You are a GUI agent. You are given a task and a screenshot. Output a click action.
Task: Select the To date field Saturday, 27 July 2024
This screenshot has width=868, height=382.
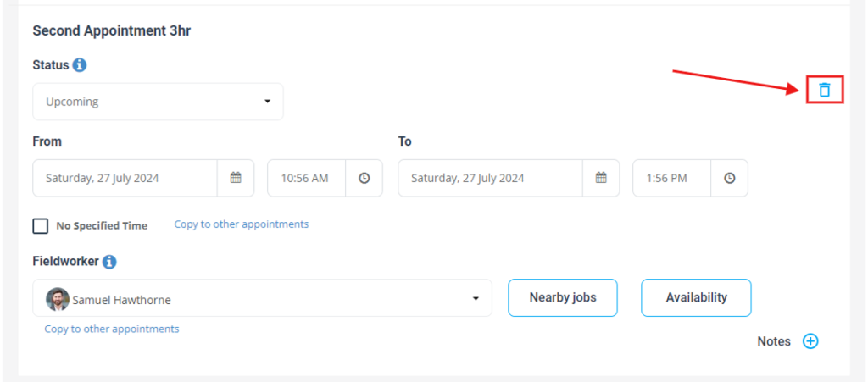pyautogui.click(x=491, y=178)
